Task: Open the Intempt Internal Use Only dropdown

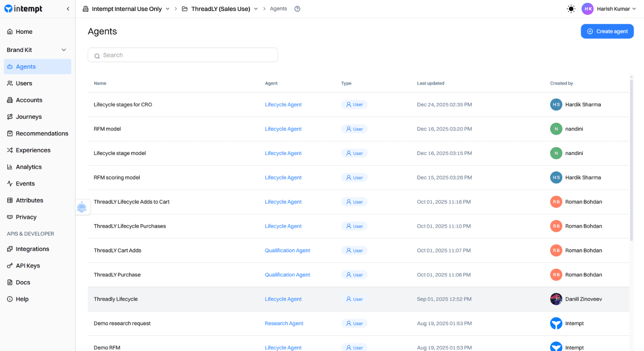Action: [x=126, y=9]
